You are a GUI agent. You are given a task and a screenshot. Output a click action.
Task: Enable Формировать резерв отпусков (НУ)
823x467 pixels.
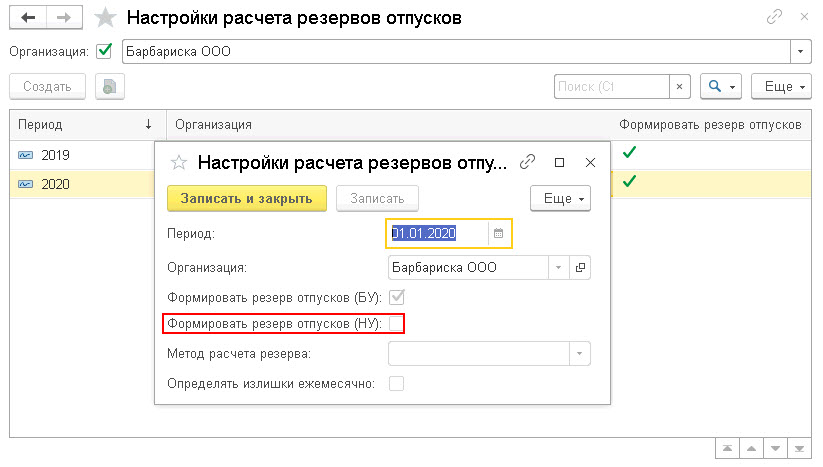pyautogui.click(x=396, y=324)
